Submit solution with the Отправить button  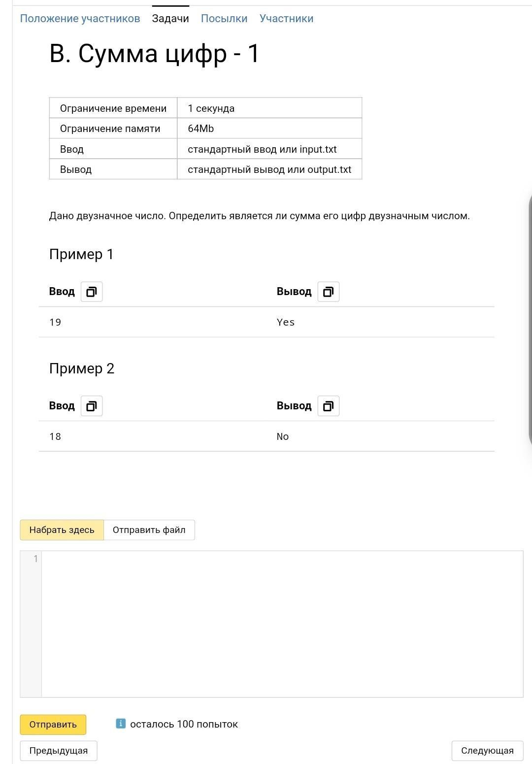point(53,725)
